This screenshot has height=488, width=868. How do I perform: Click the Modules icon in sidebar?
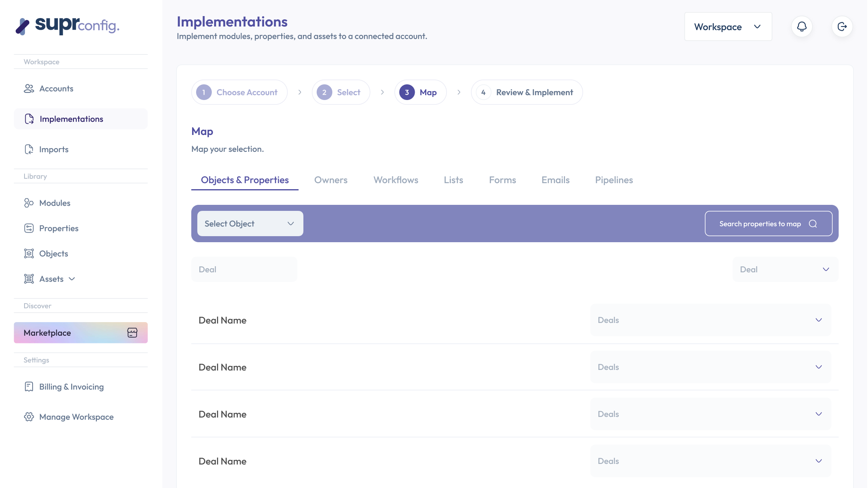pyautogui.click(x=29, y=203)
